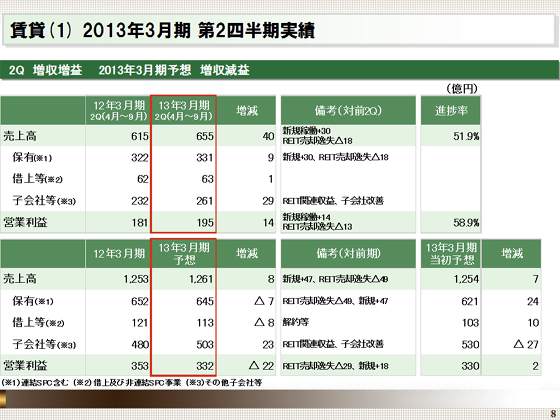Select the value 103
560x420 pixels.
tap(470, 323)
